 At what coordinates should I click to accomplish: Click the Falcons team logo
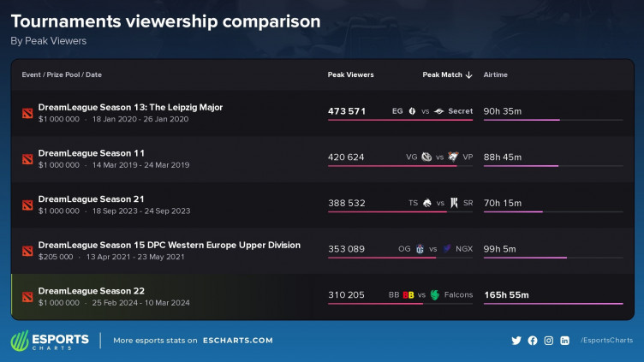(x=435, y=295)
